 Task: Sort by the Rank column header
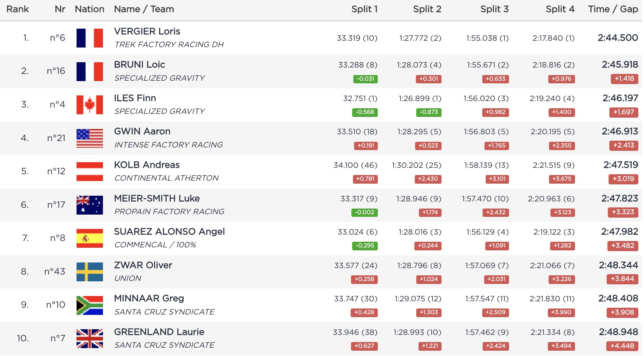18,9
